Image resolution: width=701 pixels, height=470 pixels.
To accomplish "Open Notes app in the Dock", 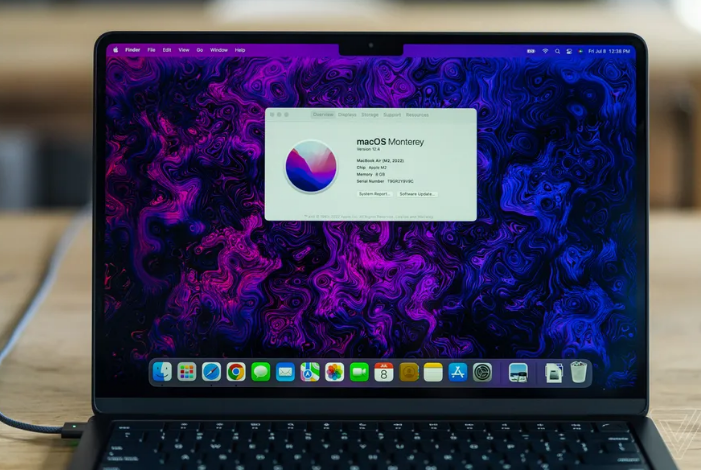I will 433,372.
